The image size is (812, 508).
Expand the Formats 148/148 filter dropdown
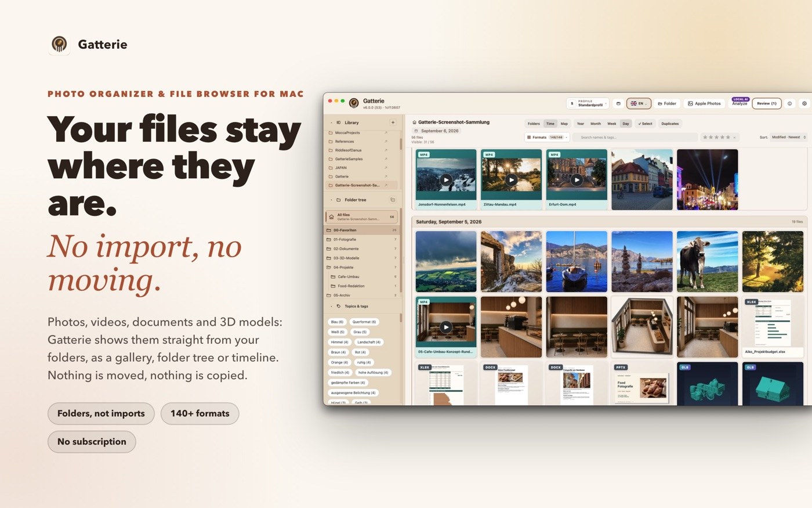pos(548,138)
